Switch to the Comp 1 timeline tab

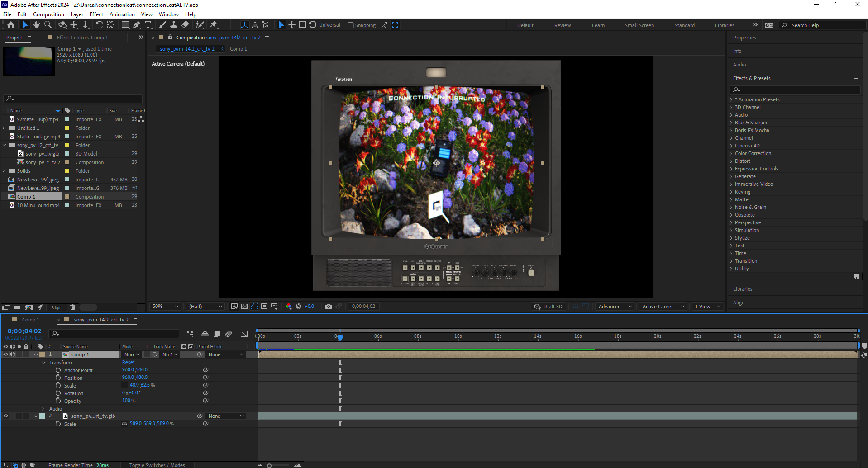tap(30, 320)
